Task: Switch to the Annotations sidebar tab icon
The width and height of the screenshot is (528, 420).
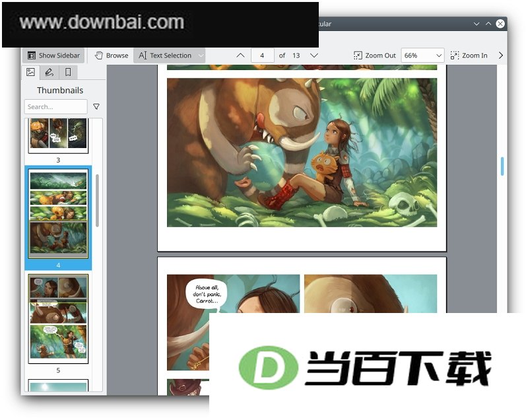Action: 49,72
